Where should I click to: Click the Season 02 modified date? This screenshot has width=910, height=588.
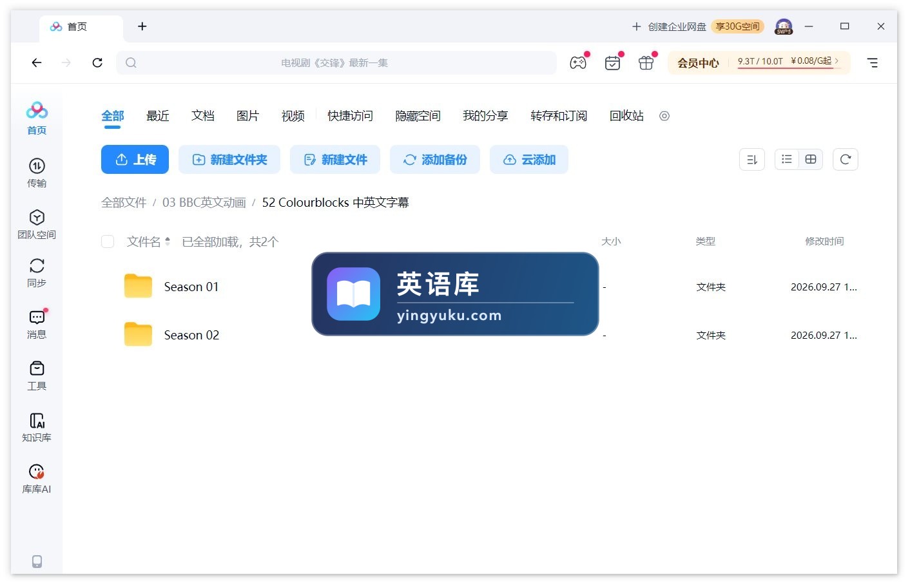pos(824,336)
